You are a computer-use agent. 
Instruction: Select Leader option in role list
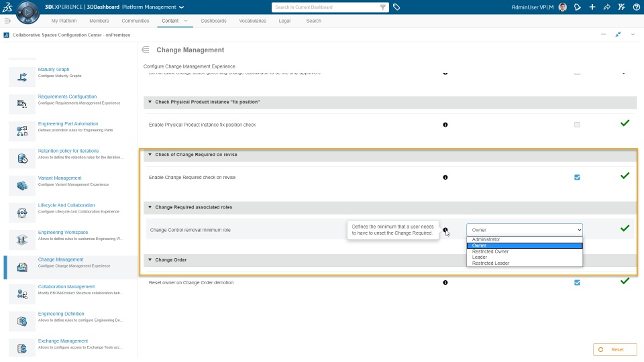click(525, 257)
